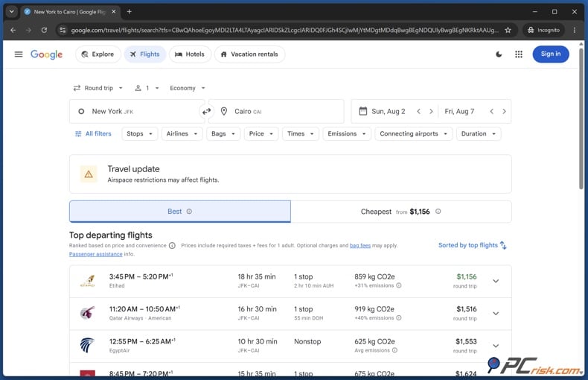Open the Connecting airports filter dropdown

414,133
